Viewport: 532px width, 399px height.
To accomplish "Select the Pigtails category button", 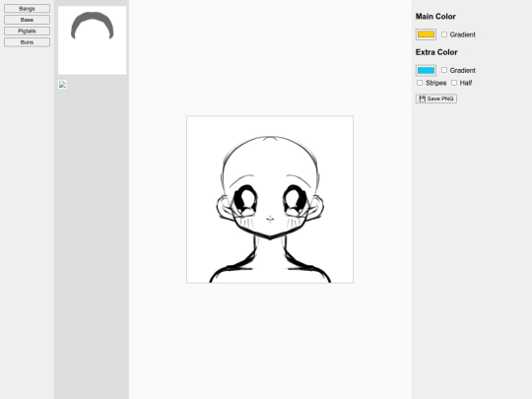I will 27,31.
